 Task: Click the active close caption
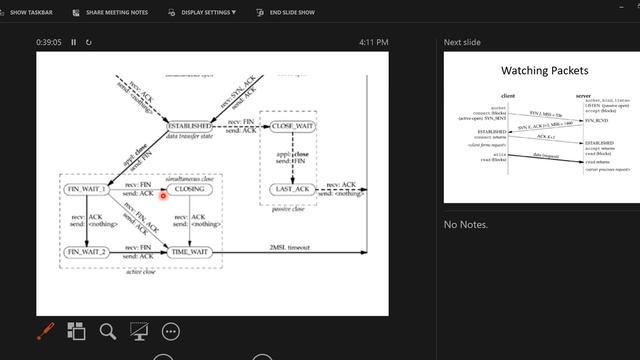[x=141, y=271]
